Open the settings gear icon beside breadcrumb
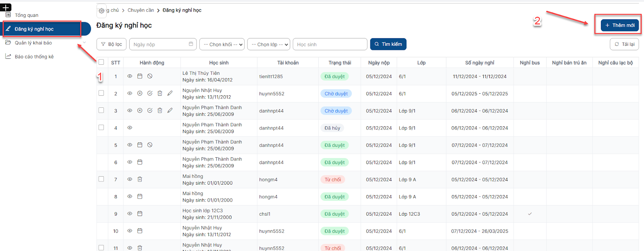 coord(101,11)
